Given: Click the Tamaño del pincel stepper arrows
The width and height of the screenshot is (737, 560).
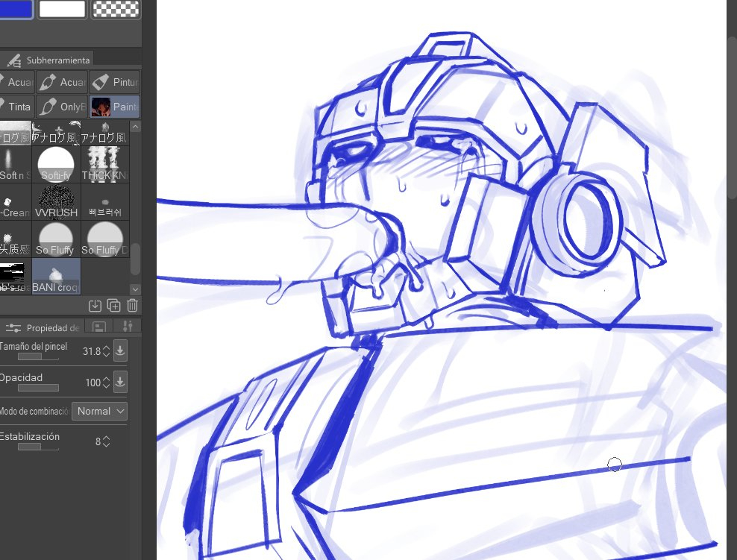Looking at the screenshot, I should tap(106, 351).
